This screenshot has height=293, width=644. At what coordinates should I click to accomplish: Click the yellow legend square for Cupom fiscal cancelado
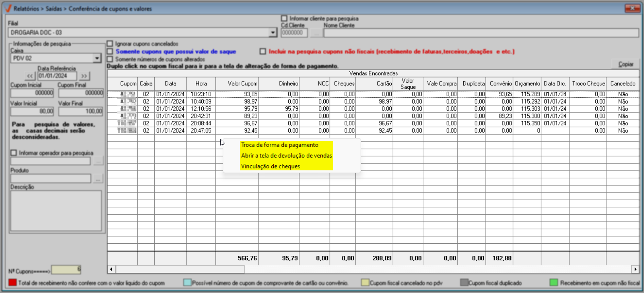pyautogui.click(x=365, y=283)
